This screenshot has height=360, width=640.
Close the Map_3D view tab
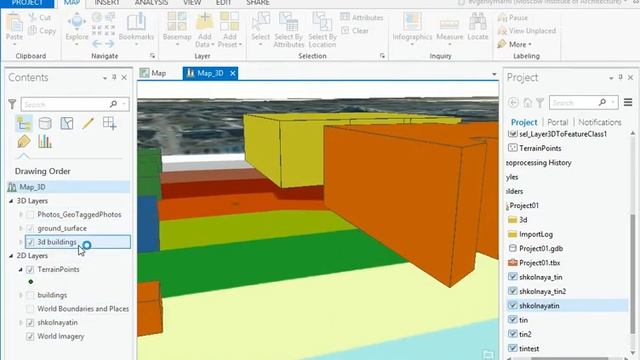click(233, 73)
